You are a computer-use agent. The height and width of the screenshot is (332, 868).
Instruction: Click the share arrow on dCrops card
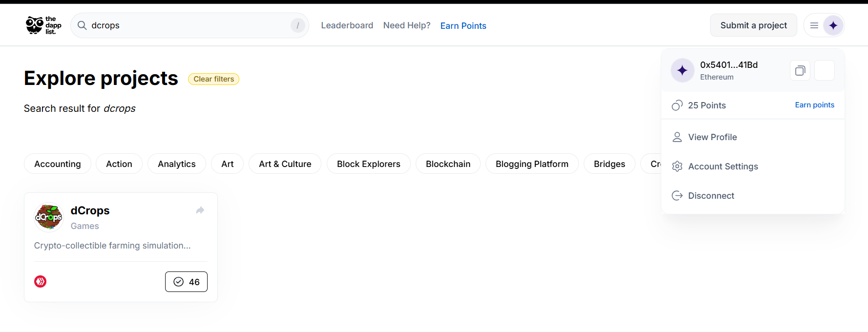(x=200, y=210)
